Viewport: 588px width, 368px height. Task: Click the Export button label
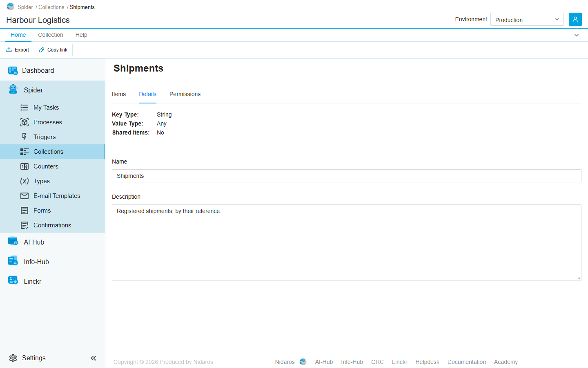pyautogui.click(x=22, y=50)
